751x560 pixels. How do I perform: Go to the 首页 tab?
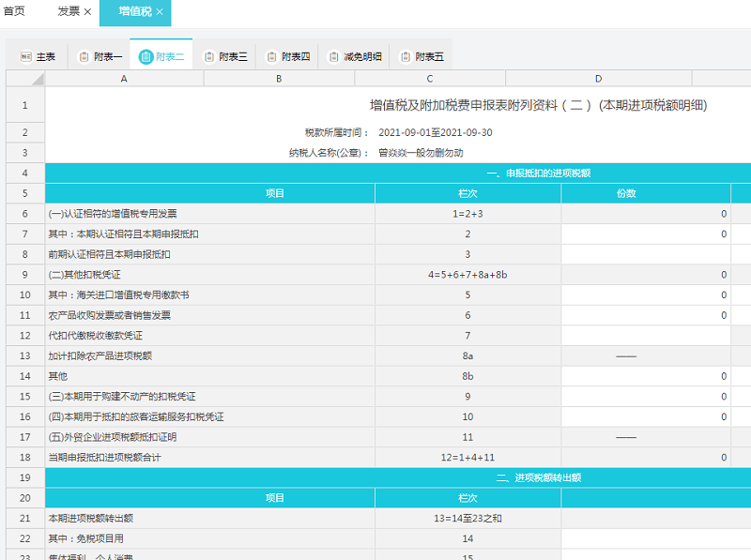tap(14, 12)
